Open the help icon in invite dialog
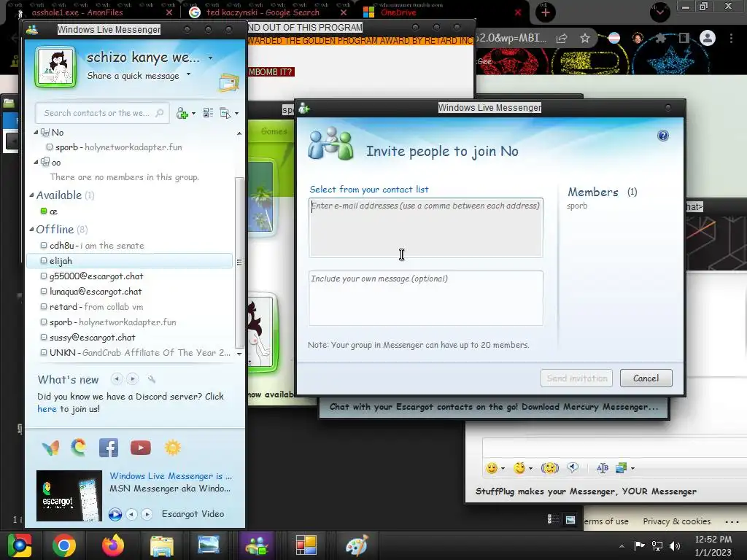This screenshot has width=747, height=560. pos(662,136)
